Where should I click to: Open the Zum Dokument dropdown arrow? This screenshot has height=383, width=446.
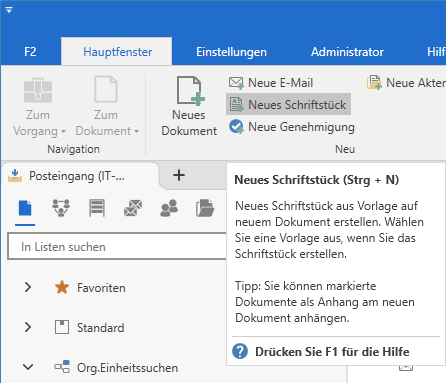[x=136, y=131]
